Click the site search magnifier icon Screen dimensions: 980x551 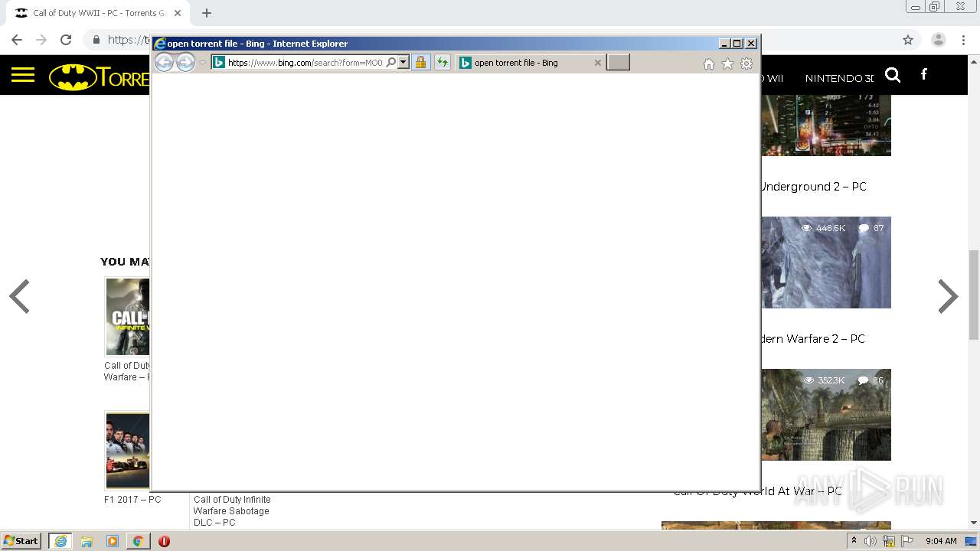[893, 75]
